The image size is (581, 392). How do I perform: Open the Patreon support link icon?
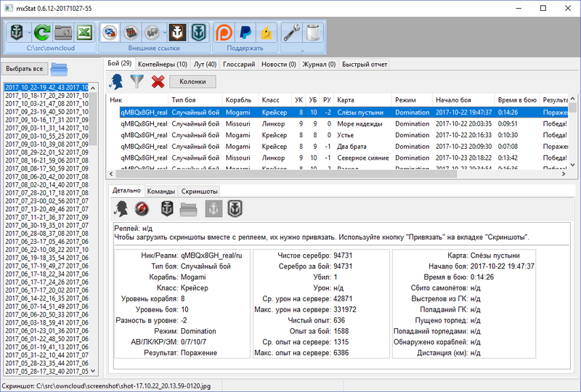pos(226,33)
